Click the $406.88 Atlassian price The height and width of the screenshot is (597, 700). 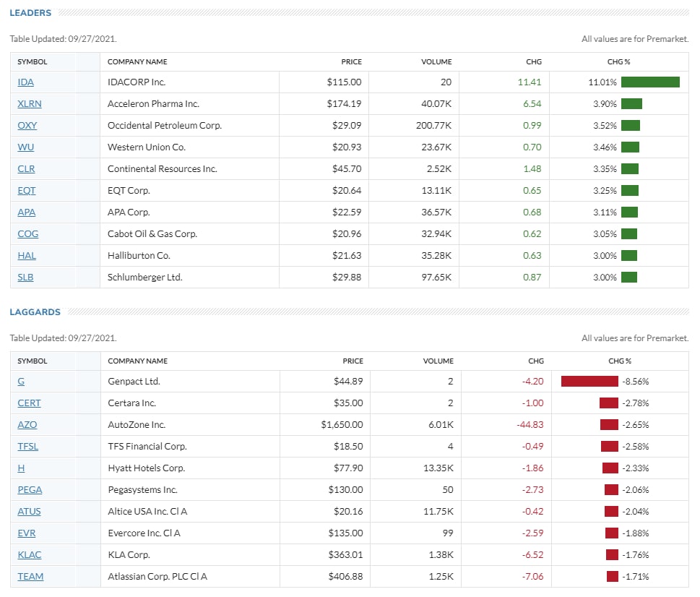click(345, 577)
